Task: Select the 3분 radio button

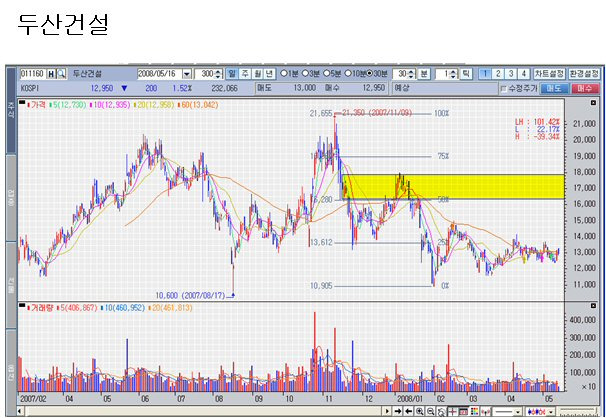Action: point(305,73)
